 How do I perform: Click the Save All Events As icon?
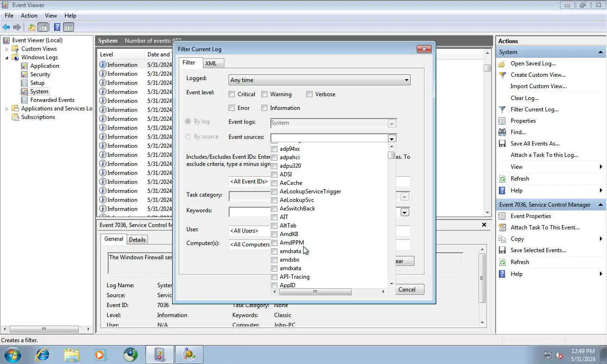(502, 144)
